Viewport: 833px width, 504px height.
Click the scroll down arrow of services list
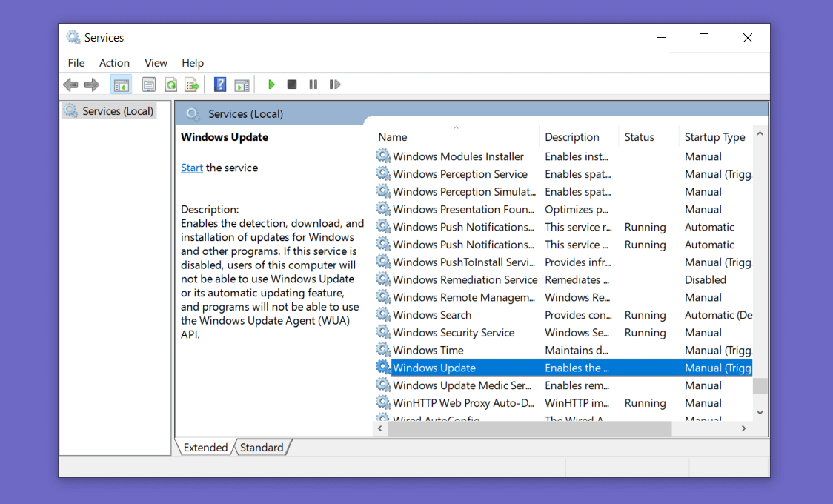(760, 413)
